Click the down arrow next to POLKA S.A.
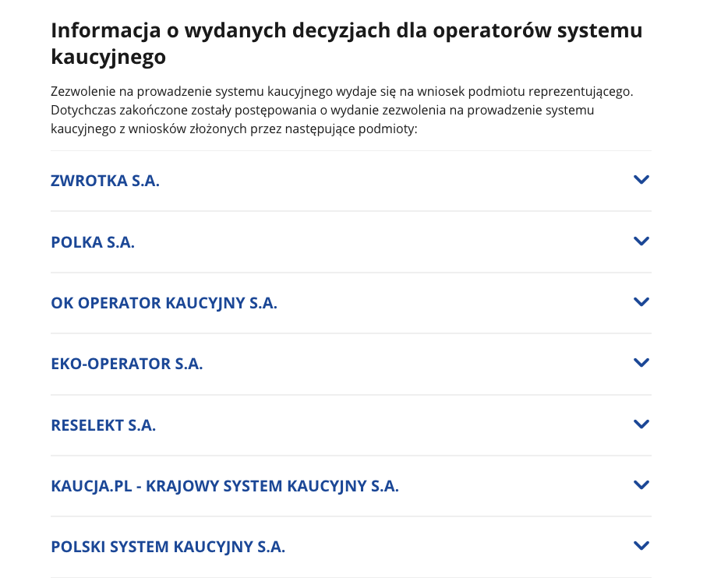728x581 pixels. 641,241
